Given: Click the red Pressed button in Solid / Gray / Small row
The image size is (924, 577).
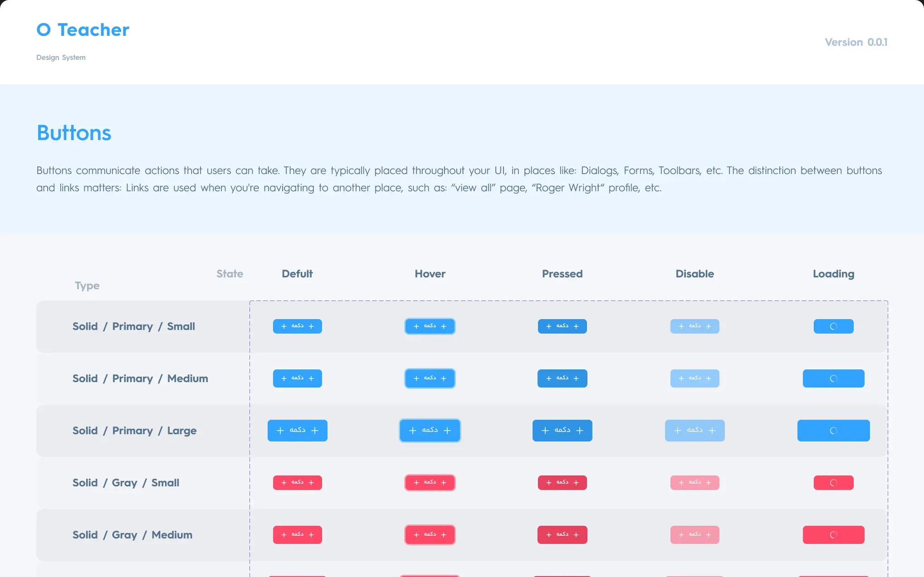Looking at the screenshot, I should point(562,483).
